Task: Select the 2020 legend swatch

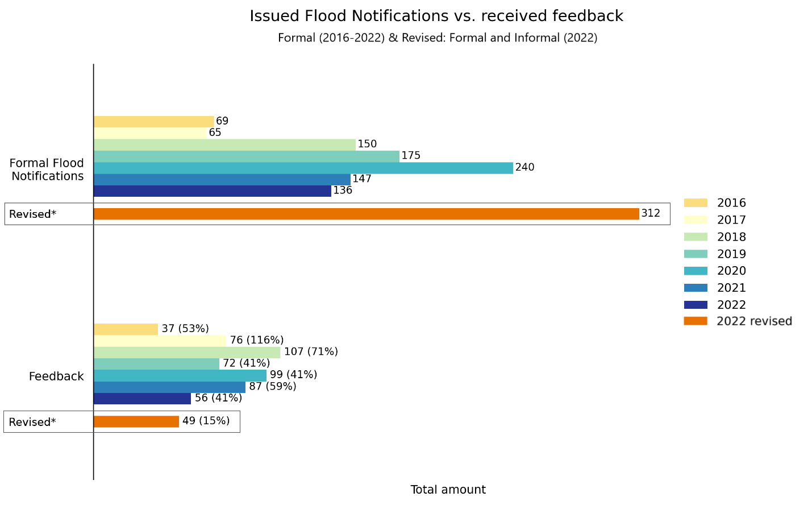Action: [x=696, y=271]
